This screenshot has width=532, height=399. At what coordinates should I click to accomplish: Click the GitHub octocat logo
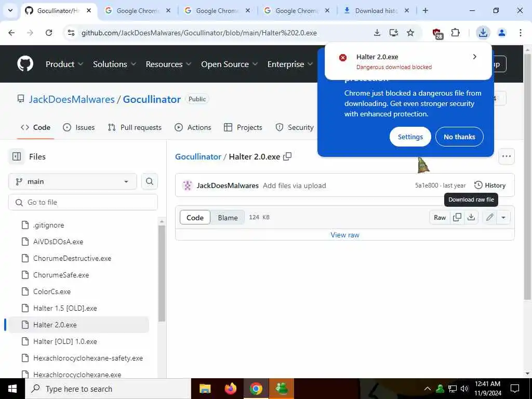point(25,64)
